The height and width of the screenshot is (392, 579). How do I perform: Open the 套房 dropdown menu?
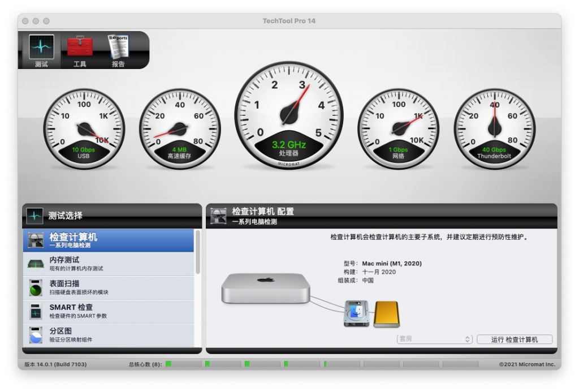point(435,339)
